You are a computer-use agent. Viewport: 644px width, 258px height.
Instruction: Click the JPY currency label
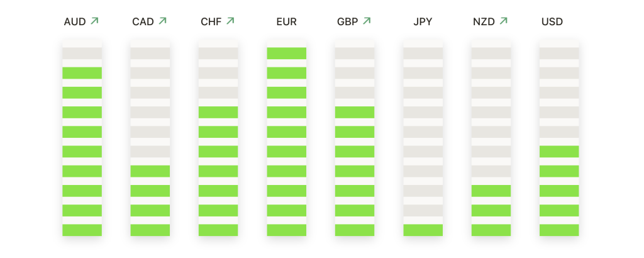tap(423, 22)
